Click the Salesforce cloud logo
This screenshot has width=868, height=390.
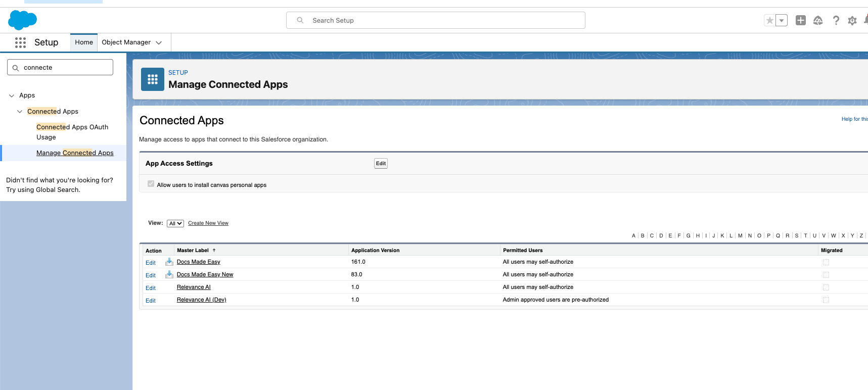[x=22, y=20]
